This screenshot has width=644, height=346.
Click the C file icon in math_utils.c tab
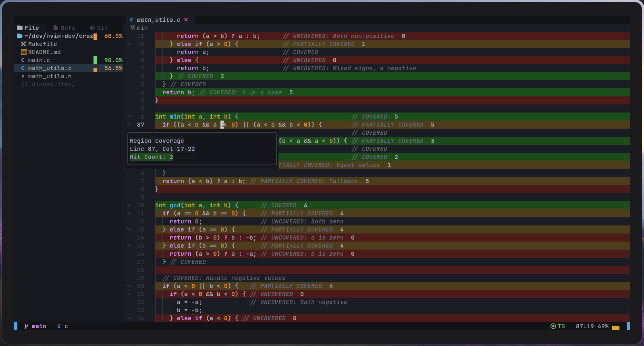[x=131, y=20]
